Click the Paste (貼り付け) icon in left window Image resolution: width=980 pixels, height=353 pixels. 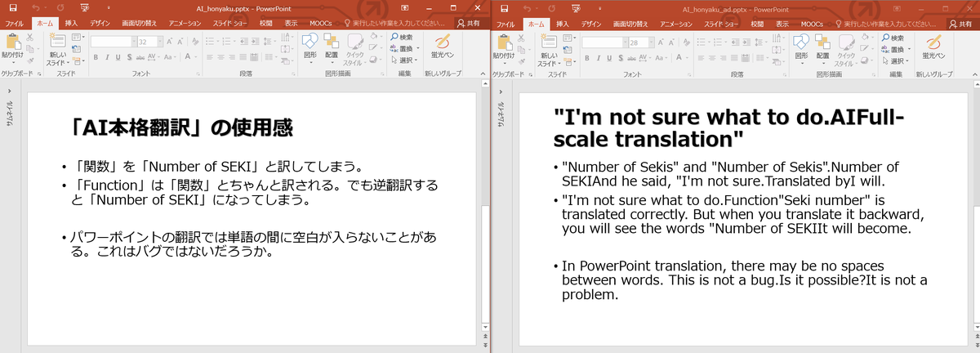tap(12, 42)
